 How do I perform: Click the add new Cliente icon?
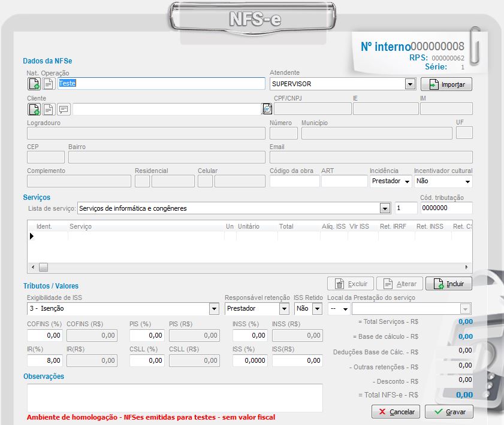(x=34, y=109)
